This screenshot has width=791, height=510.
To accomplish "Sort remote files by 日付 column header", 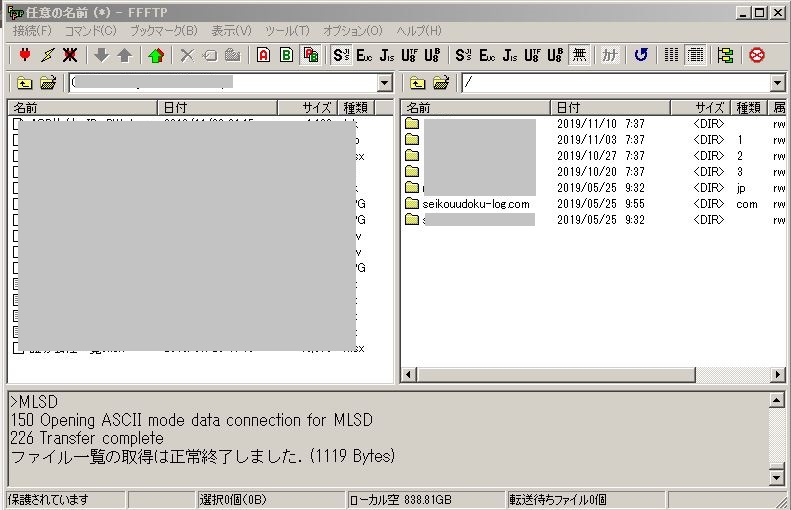I will 620,107.
